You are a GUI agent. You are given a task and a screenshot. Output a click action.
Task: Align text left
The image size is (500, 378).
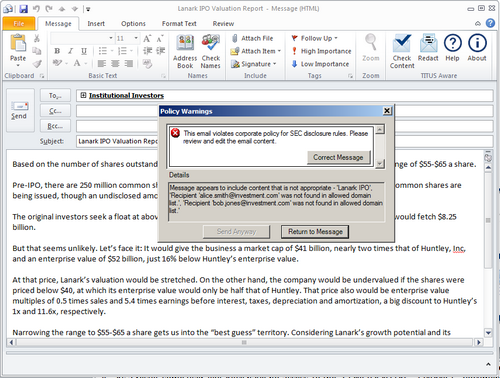click(102, 63)
